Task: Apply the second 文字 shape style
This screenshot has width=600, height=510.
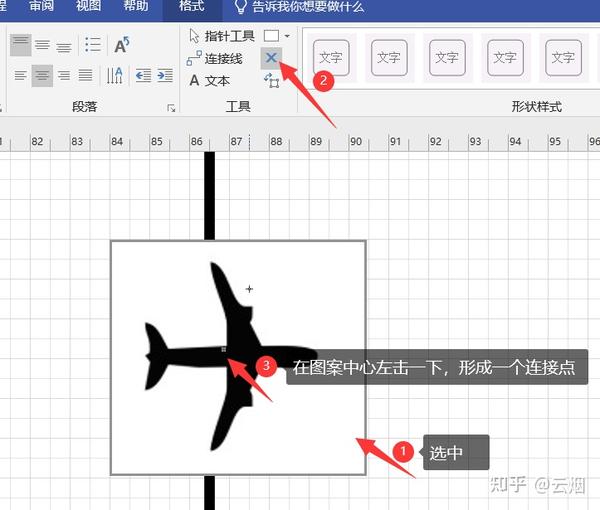Action: (x=389, y=58)
